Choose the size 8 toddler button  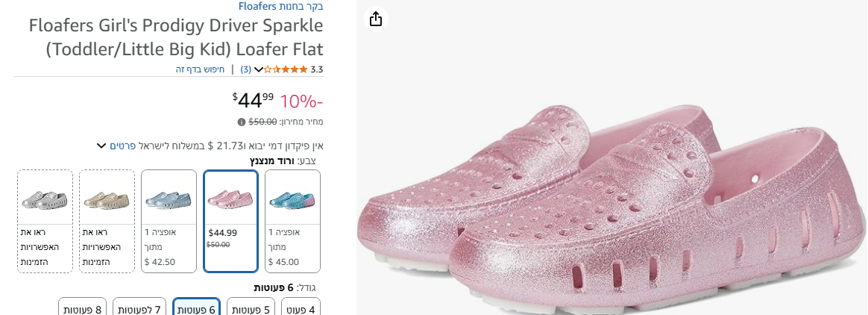pos(83,308)
